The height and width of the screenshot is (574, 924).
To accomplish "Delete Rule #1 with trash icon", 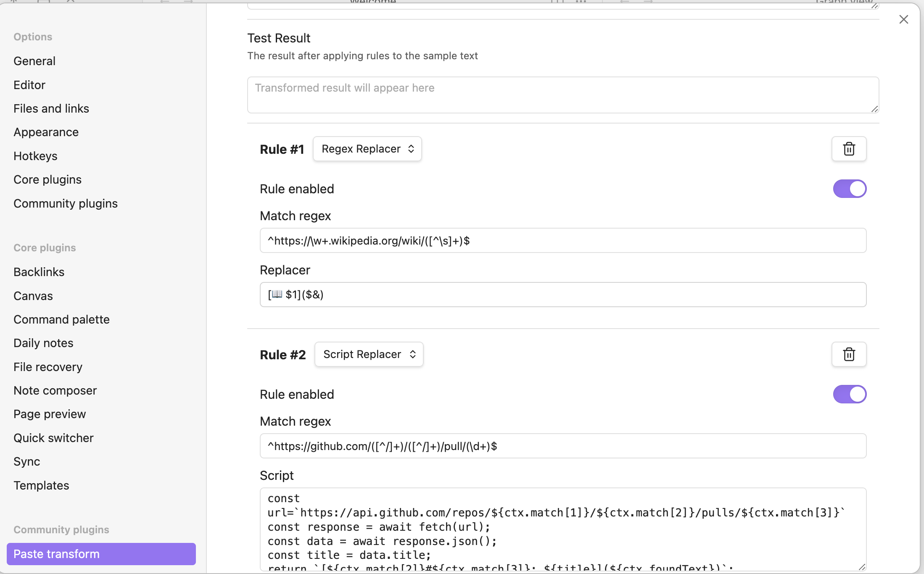I will click(849, 149).
